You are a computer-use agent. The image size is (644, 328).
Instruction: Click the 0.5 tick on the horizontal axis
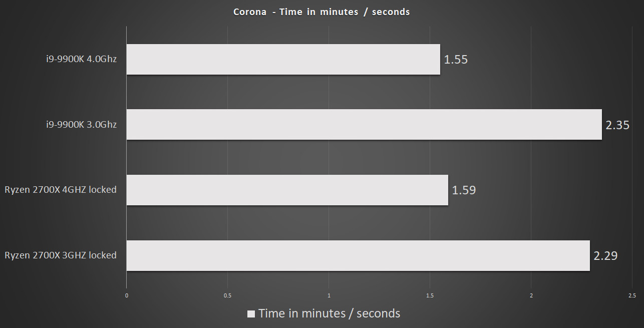(227, 295)
